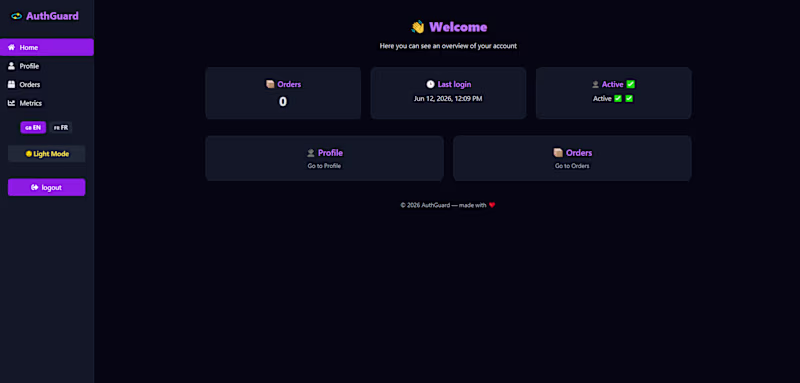This screenshot has width=800, height=383.
Task: Click the AuthGuard brand name
Action: [x=52, y=16]
